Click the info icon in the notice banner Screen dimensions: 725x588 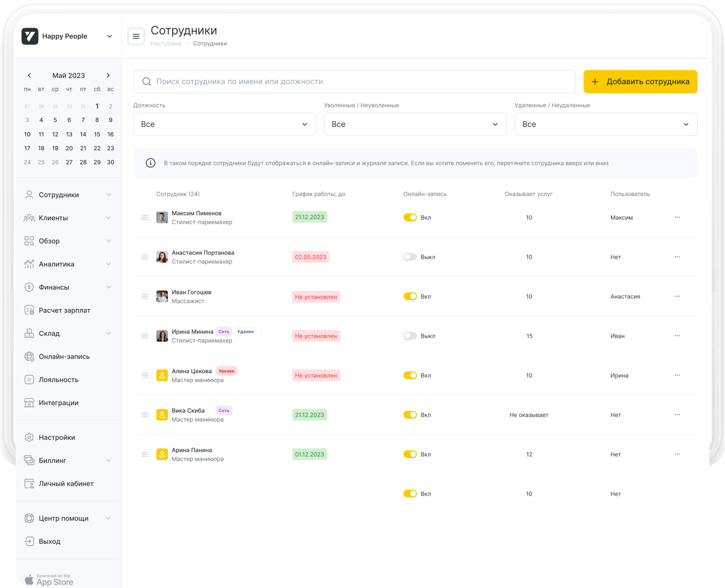pos(151,163)
